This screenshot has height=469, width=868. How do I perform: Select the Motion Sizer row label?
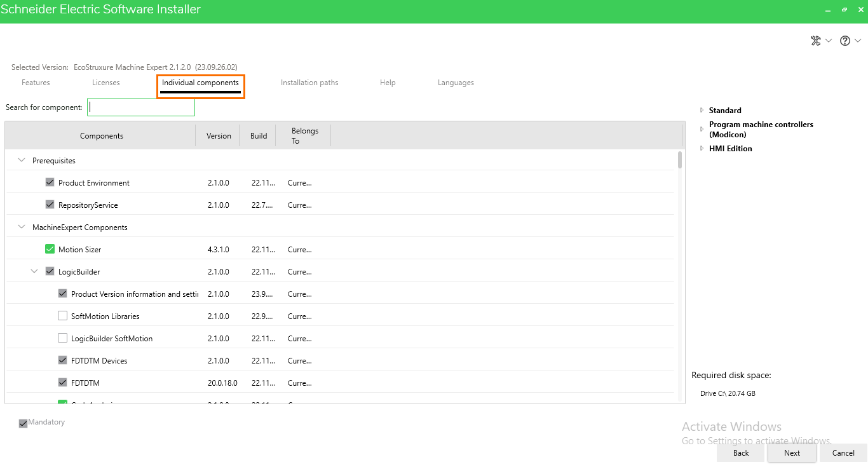(x=79, y=250)
